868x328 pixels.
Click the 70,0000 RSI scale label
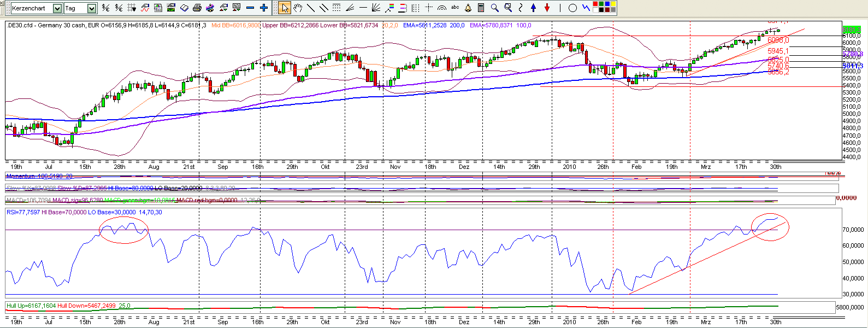pos(853,230)
